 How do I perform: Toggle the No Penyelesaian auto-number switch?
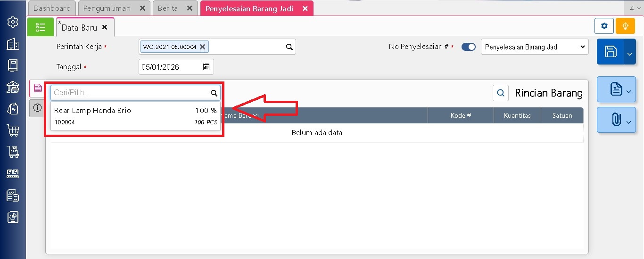468,47
